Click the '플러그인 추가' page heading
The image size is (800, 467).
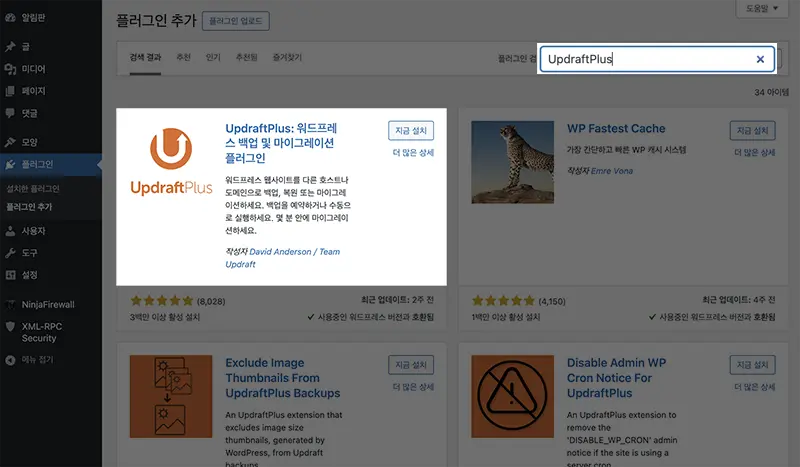point(156,20)
